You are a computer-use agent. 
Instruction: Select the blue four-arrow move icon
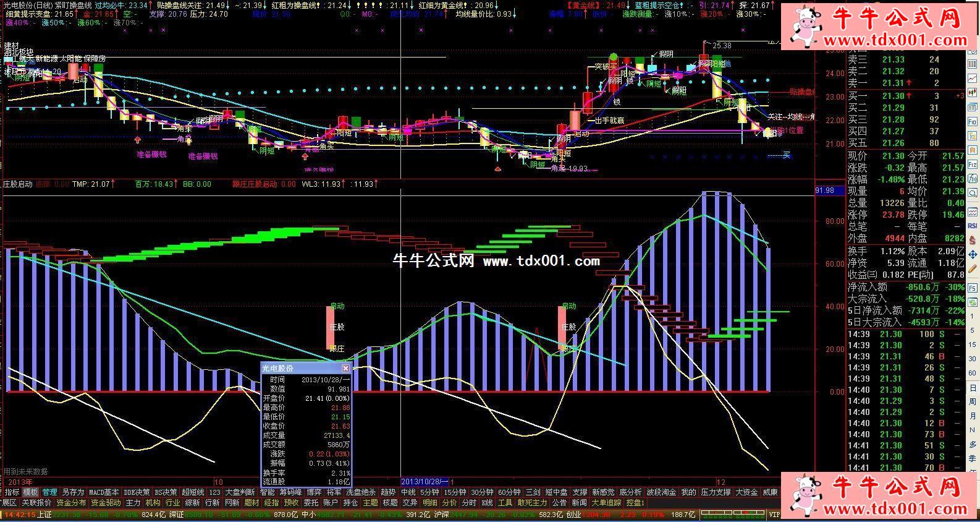tap(972, 254)
